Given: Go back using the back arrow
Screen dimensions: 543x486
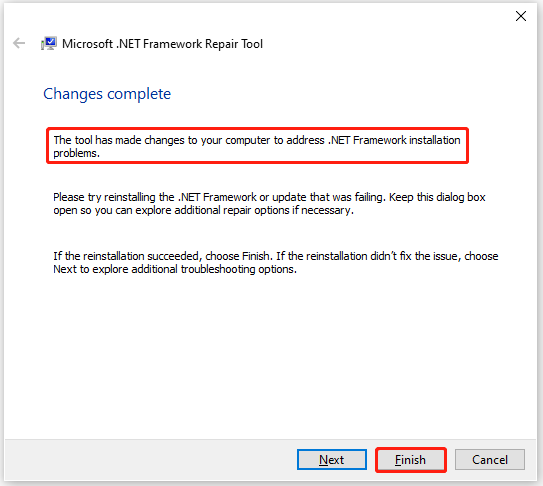Looking at the screenshot, I should (x=19, y=43).
